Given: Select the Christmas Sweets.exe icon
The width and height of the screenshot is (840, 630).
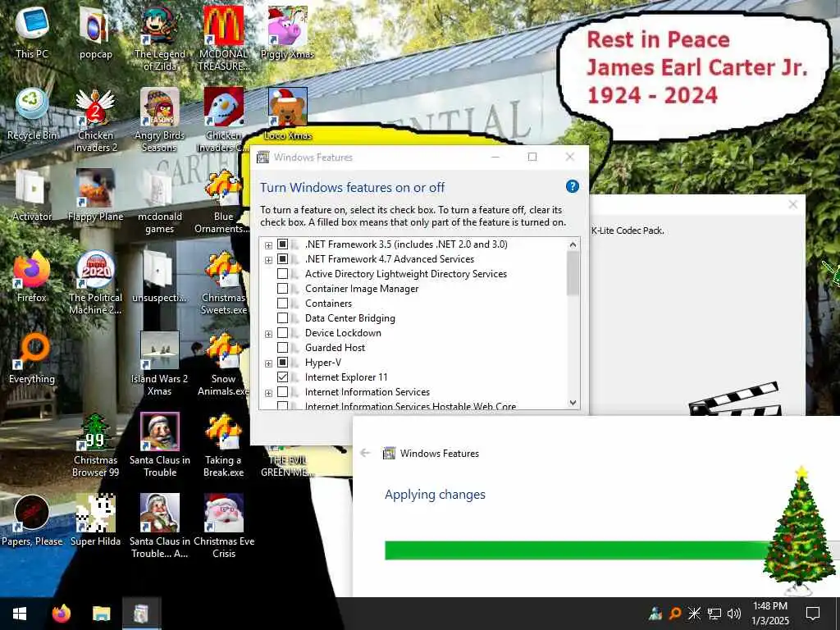Looking at the screenshot, I should pos(223,283).
